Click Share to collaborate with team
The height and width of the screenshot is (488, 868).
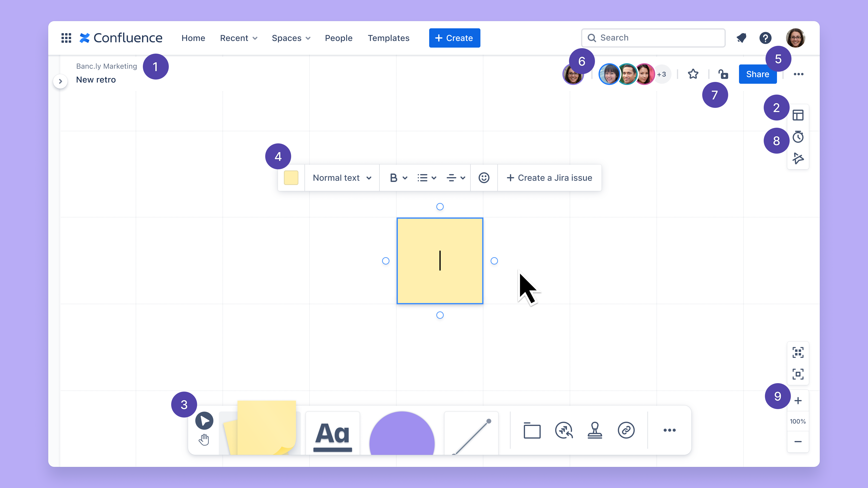(x=758, y=74)
